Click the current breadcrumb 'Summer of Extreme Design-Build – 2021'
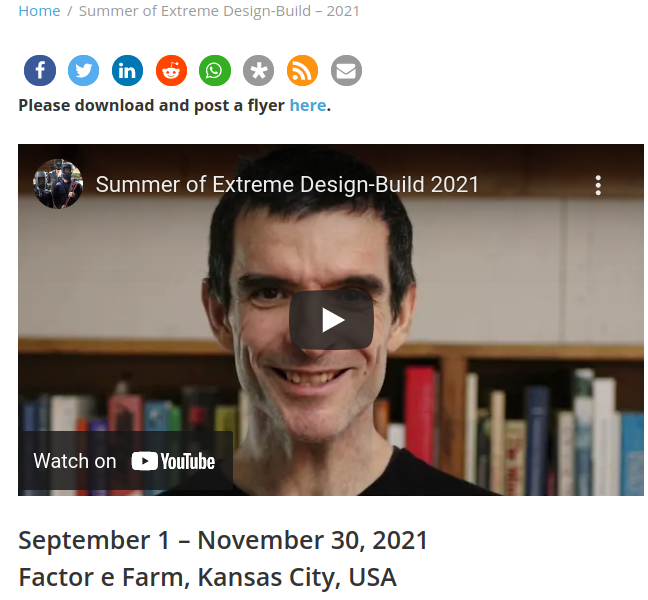This screenshot has width=648, height=600. coord(219,11)
